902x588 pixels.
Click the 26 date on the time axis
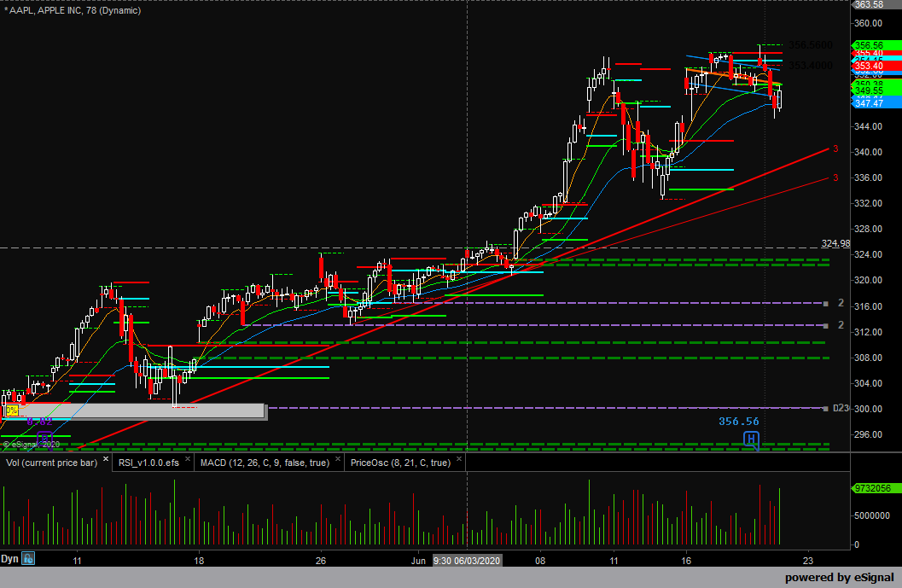320,561
